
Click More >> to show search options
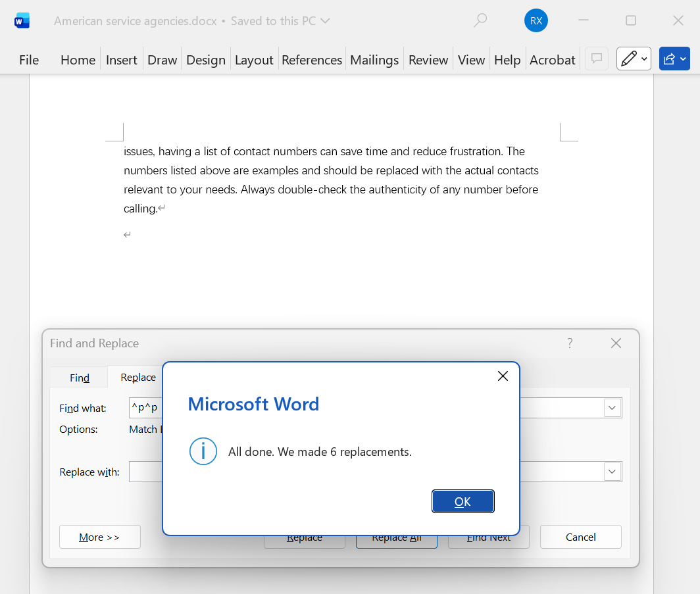click(99, 537)
